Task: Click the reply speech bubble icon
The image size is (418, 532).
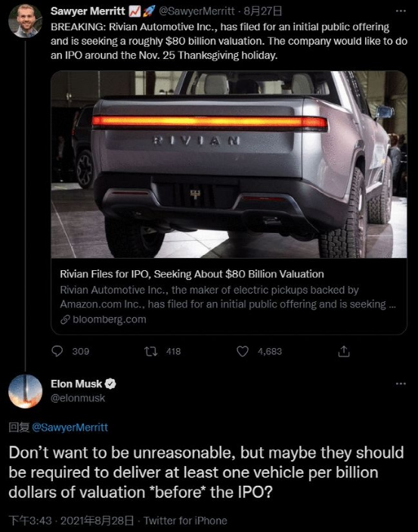Action: point(57,351)
